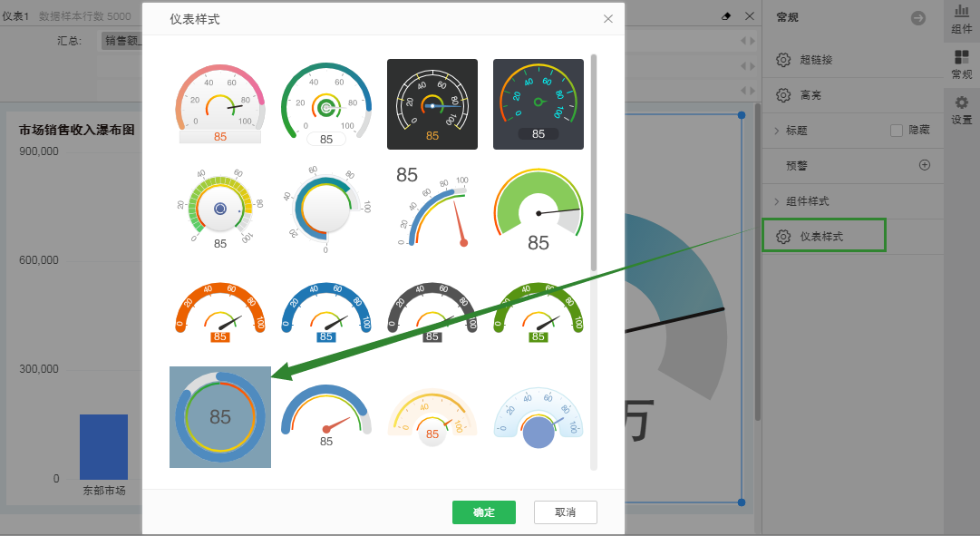Image resolution: width=980 pixels, height=536 pixels.
Task: Click the blue 东部市场 bar
Action: pos(103,447)
